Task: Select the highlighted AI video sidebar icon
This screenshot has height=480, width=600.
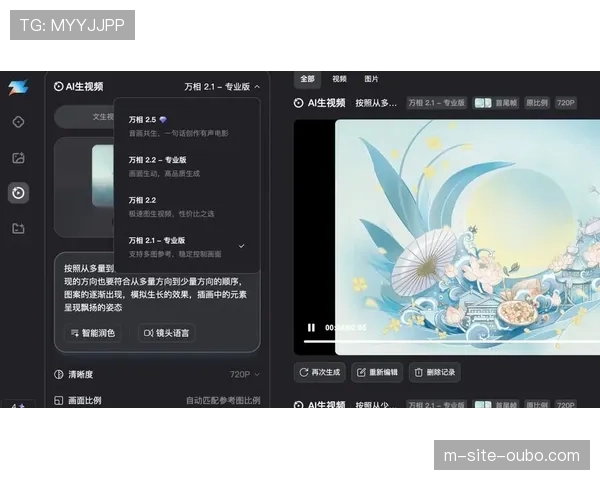Action: coord(18,193)
